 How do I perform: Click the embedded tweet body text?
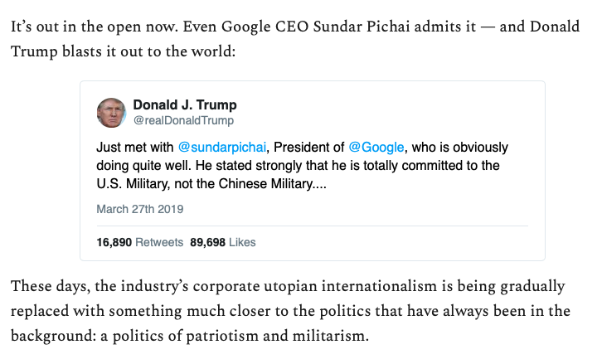(x=302, y=166)
